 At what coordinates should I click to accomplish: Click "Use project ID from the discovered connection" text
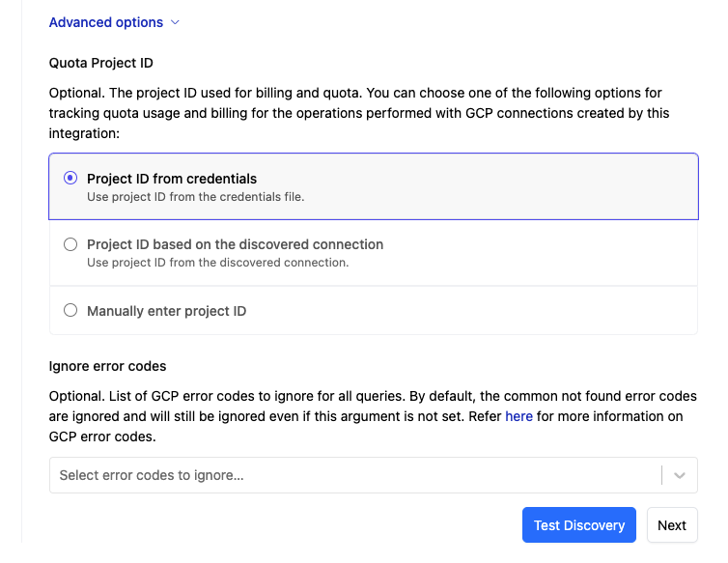(x=217, y=262)
